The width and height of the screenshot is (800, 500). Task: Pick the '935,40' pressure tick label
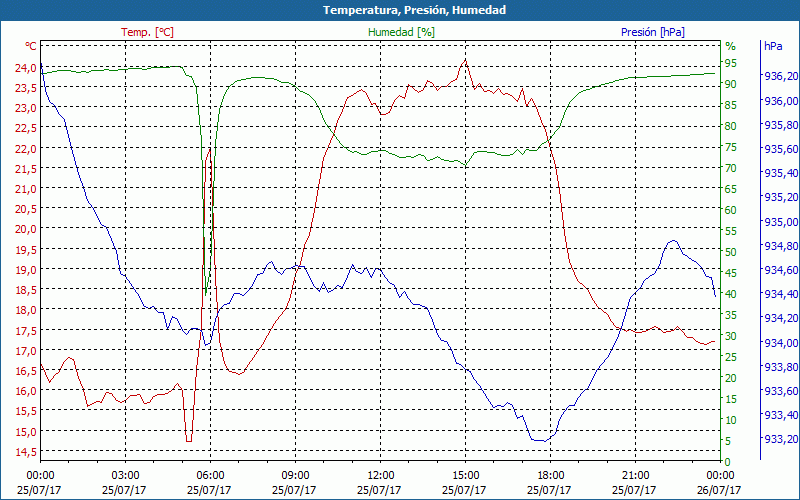pyautogui.click(x=781, y=173)
